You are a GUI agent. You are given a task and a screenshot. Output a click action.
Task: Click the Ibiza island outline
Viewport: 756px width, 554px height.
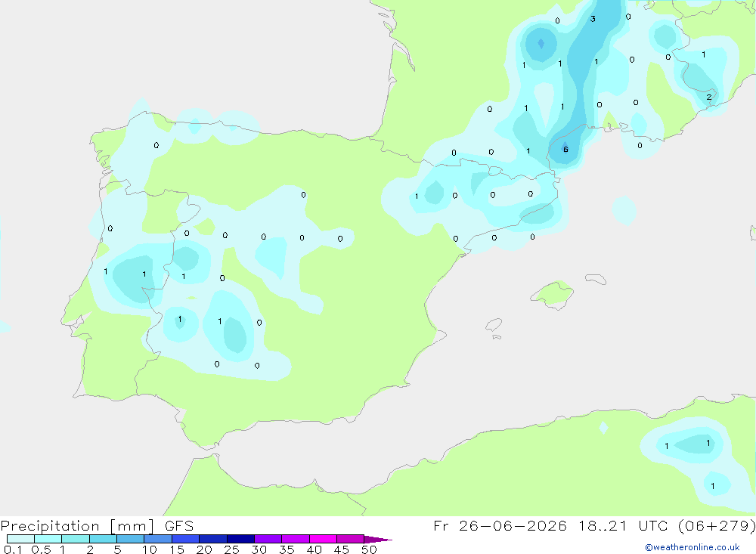pos(494,324)
